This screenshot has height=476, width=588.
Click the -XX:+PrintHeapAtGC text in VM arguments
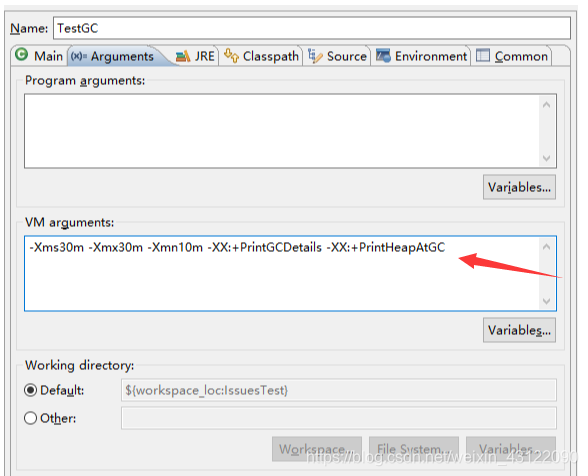(x=386, y=248)
